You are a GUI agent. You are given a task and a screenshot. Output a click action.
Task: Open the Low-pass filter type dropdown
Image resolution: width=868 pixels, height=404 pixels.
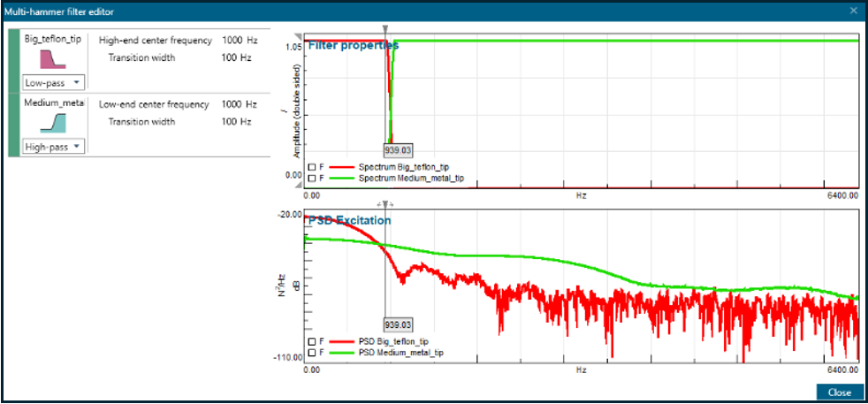[x=53, y=82]
